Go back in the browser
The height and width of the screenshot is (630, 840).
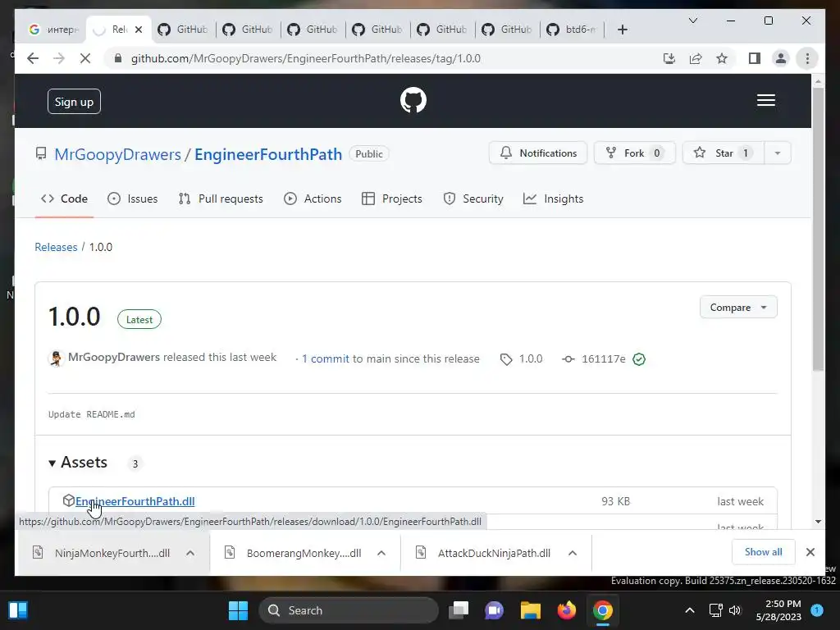pyautogui.click(x=33, y=58)
